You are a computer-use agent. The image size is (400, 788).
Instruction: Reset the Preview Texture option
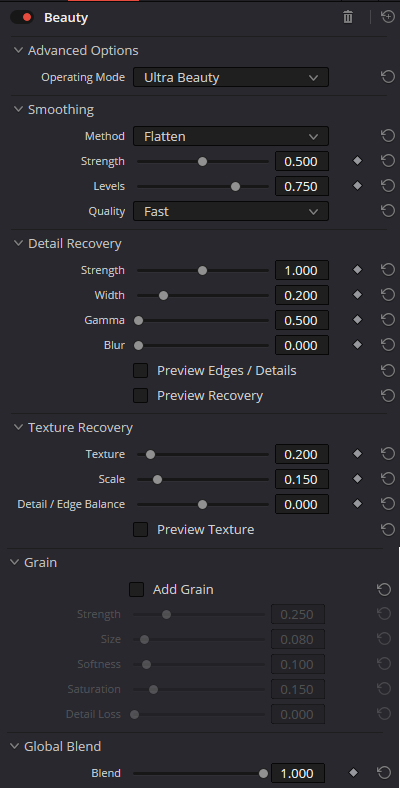tap(387, 529)
